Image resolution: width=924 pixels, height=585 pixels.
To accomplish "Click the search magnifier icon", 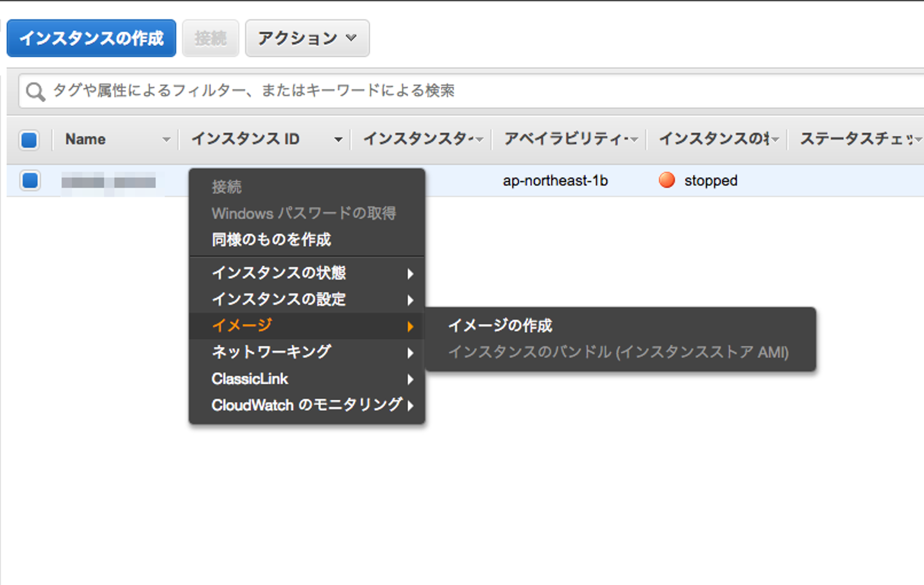I will (x=35, y=92).
